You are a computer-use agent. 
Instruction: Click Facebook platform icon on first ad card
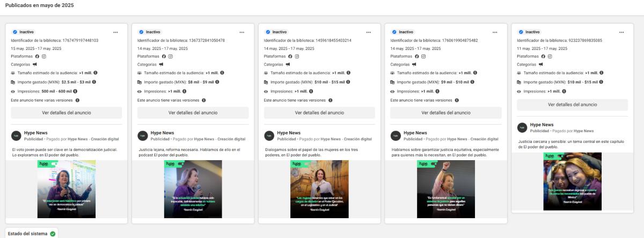[x=38, y=56]
